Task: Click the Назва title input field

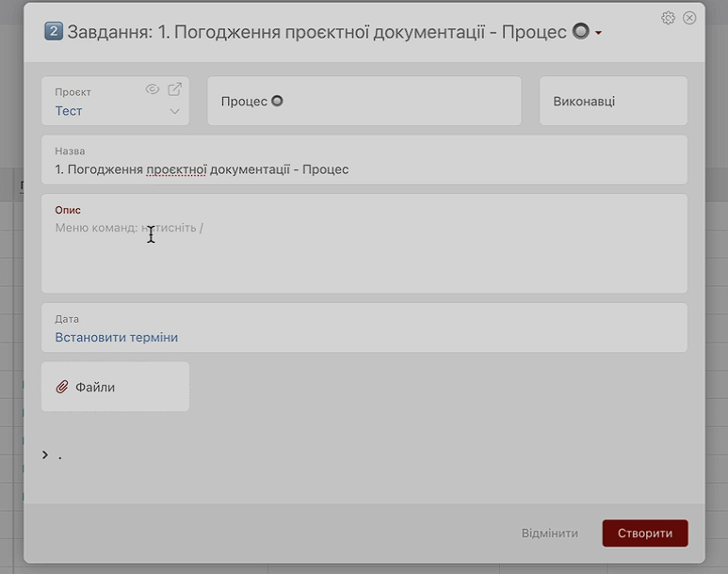Action: [x=364, y=169]
